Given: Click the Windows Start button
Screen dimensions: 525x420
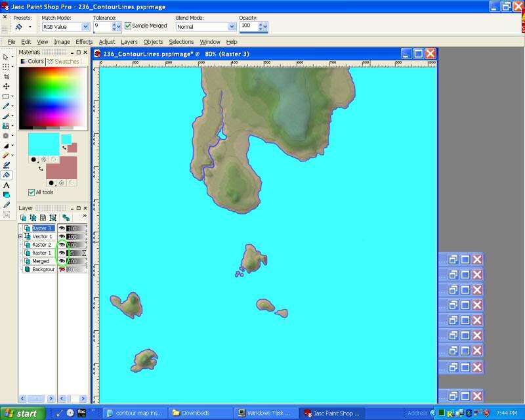Looking at the screenshot, I should coord(23,413).
